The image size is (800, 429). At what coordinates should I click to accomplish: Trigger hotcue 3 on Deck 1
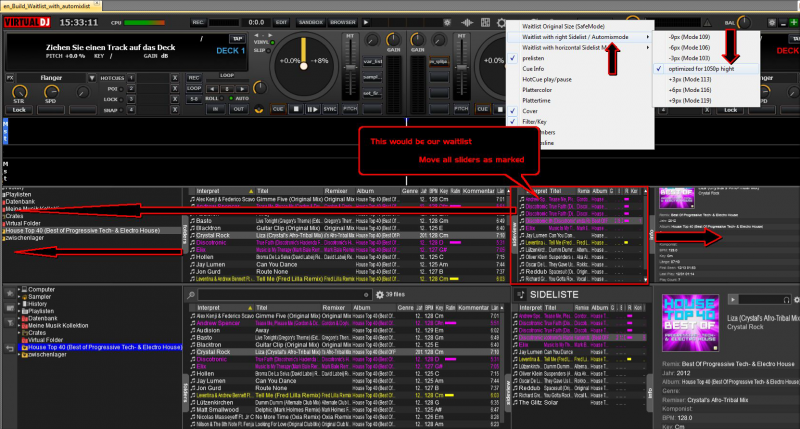(x=131, y=99)
